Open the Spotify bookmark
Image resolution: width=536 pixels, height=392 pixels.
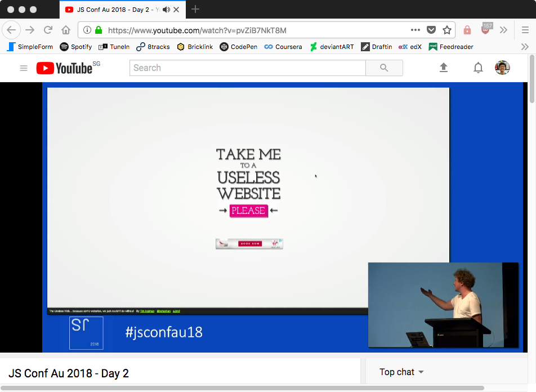[x=76, y=47]
